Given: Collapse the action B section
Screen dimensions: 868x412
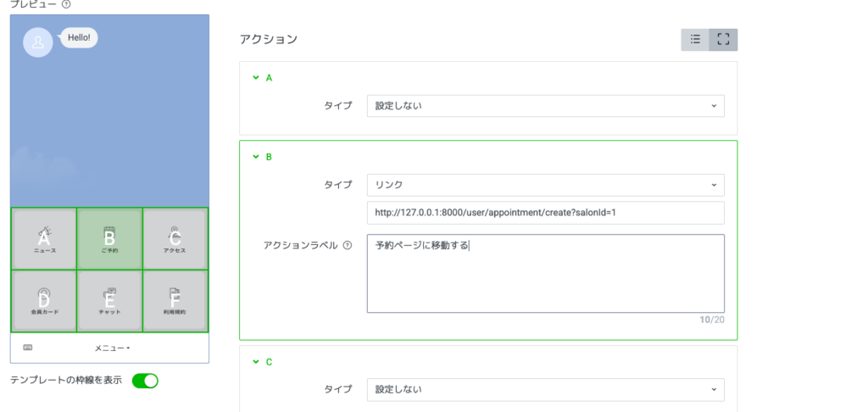Looking at the screenshot, I should [255, 157].
